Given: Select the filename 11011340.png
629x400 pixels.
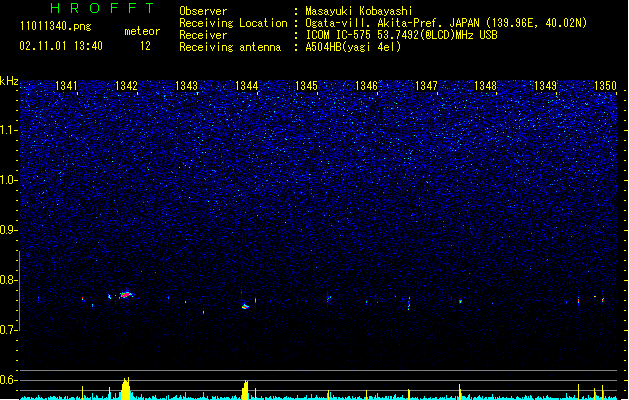Looking at the screenshot, I should [x=56, y=26].
